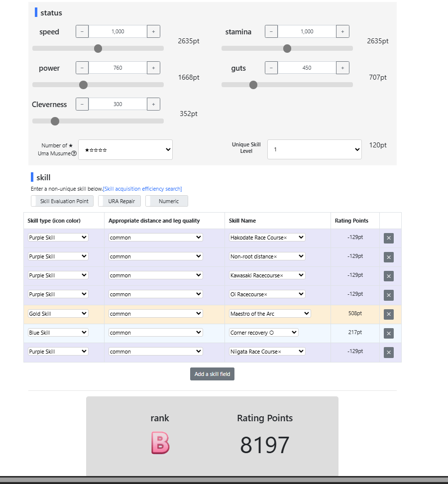This screenshot has width=448, height=484.
Task: Select the URA Repair option
Action: tap(119, 201)
